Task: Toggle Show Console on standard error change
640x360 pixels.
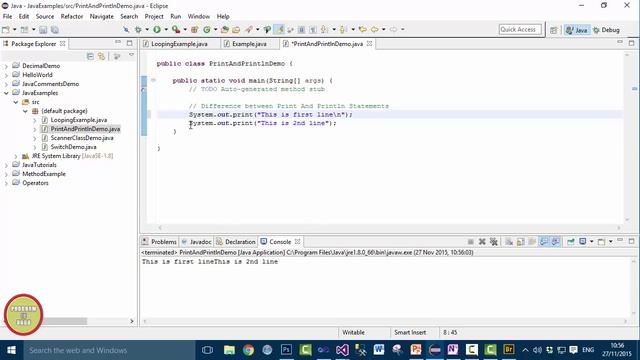Action: point(555,242)
